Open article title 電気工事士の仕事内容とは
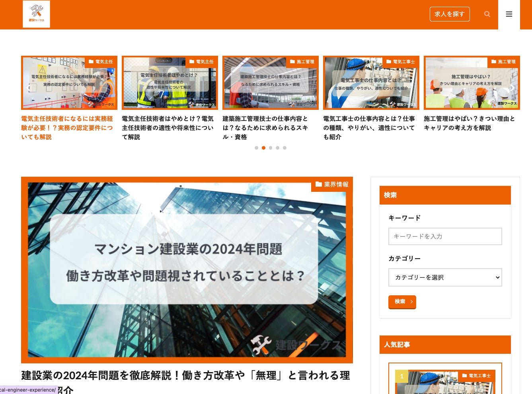Image resolution: width=532 pixels, height=394 pixels. (x=369, y=128)
